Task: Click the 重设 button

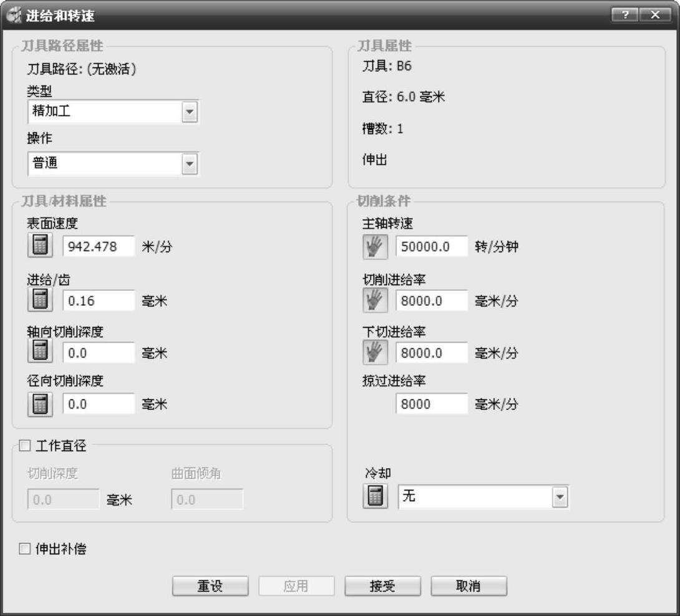Action: coord(210,586)
